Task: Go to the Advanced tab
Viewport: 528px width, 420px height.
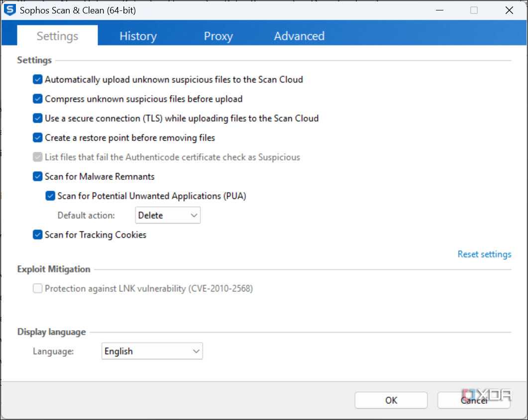Action: click(x=299, y=36)
